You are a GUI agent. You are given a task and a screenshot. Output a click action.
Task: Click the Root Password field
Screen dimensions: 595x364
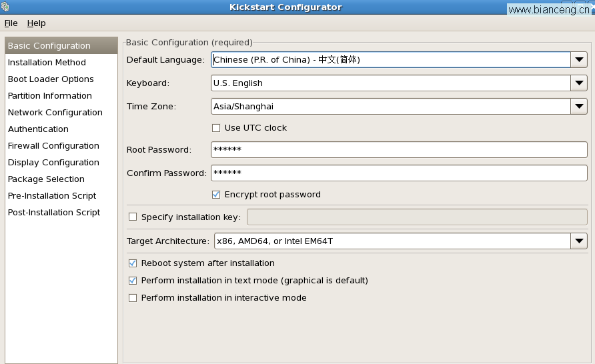(x=399, y=150)
